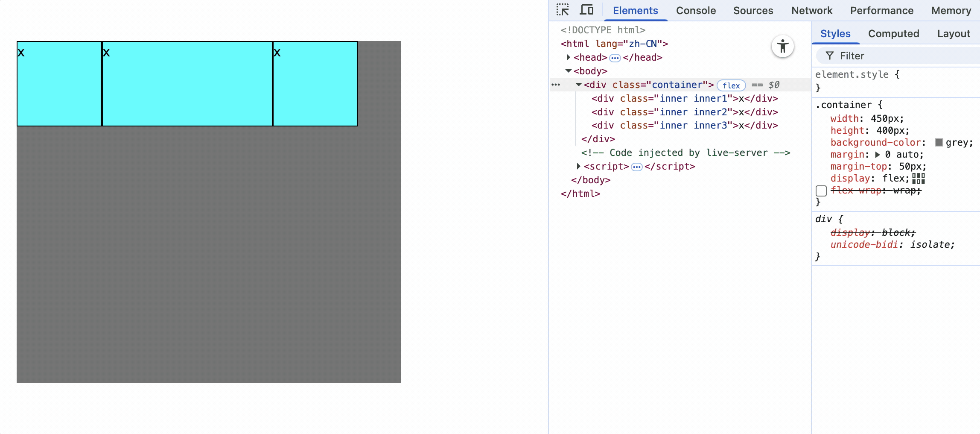
Task: Click the struck-through display: block declaration
Action: [873, 233]
